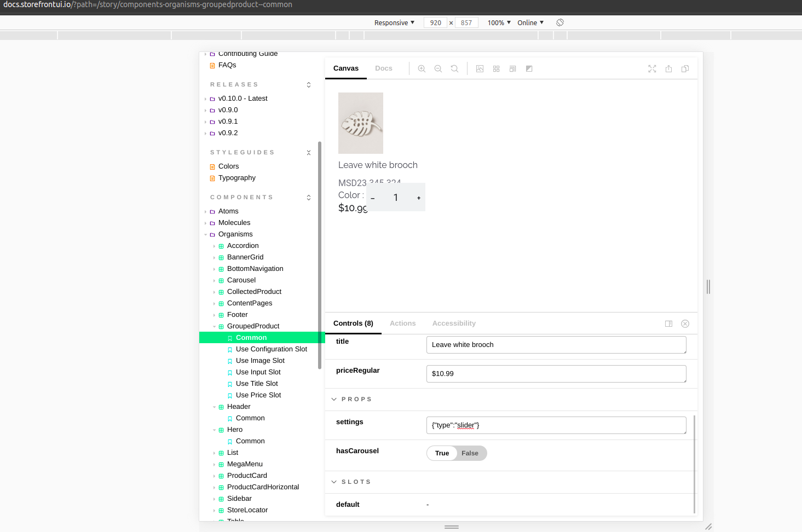
Task: Rotate viewport icon in device toolbar
Action: (560, 22)
